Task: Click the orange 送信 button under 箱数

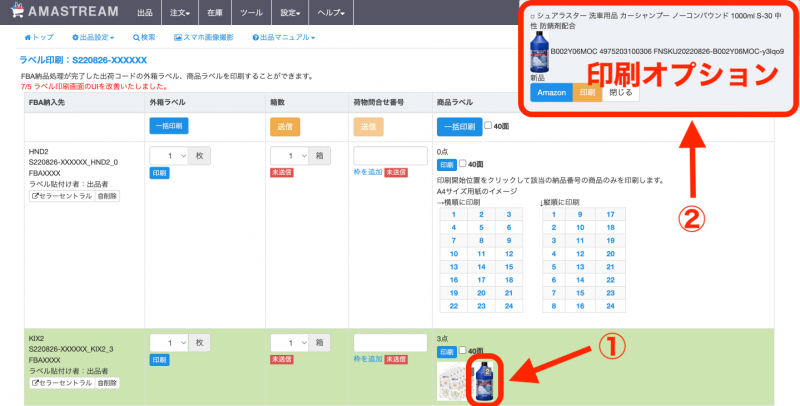Action: tap(285, 126)
